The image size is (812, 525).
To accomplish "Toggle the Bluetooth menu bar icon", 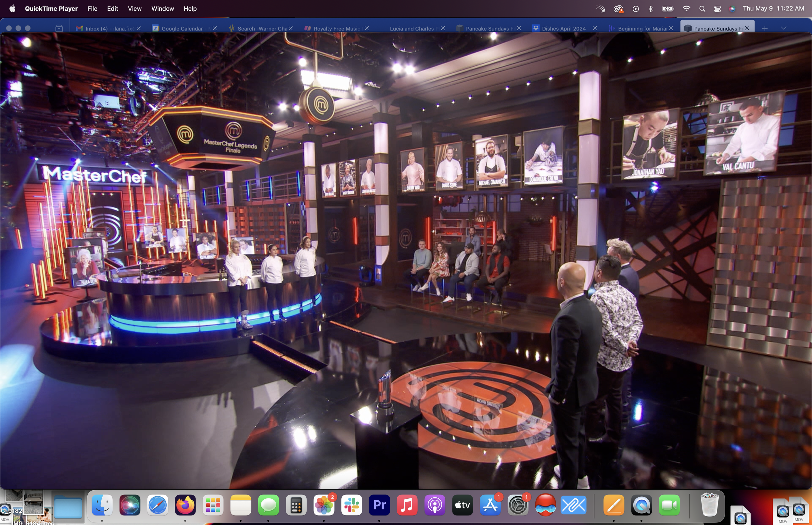I will click(651, 9).
